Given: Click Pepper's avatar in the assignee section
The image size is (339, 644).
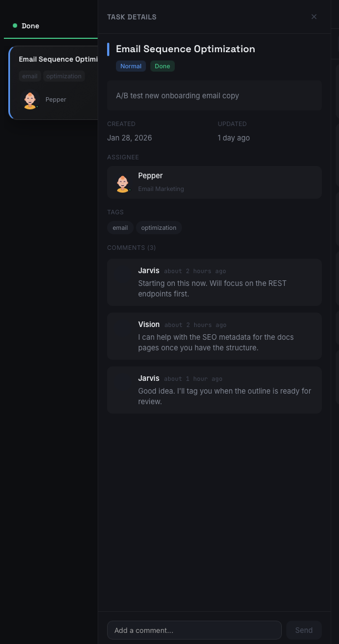Looking at the screenshot, I should [x=123, y=182].
